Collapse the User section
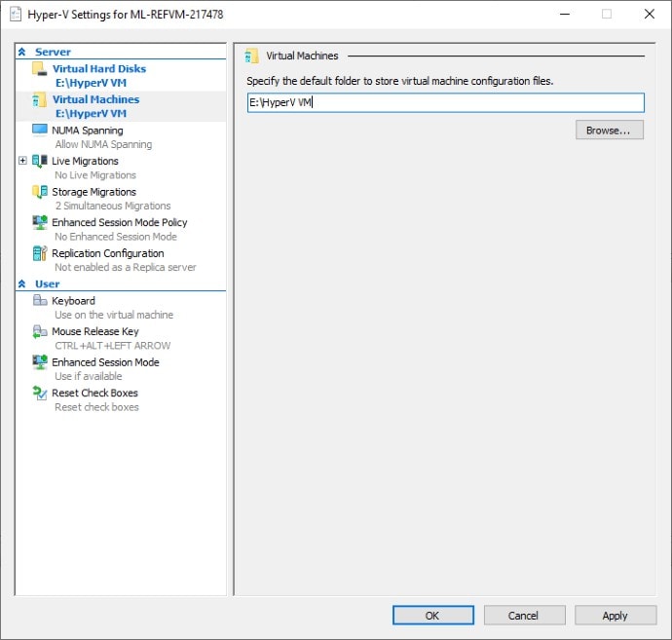 click(x=22, y=284)
